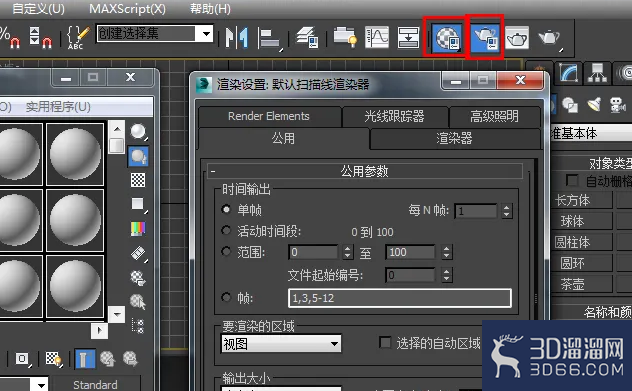Click the range start field showing 0
Screen dimensions: 632x391
pyautogui.click(x=314, y=252)
